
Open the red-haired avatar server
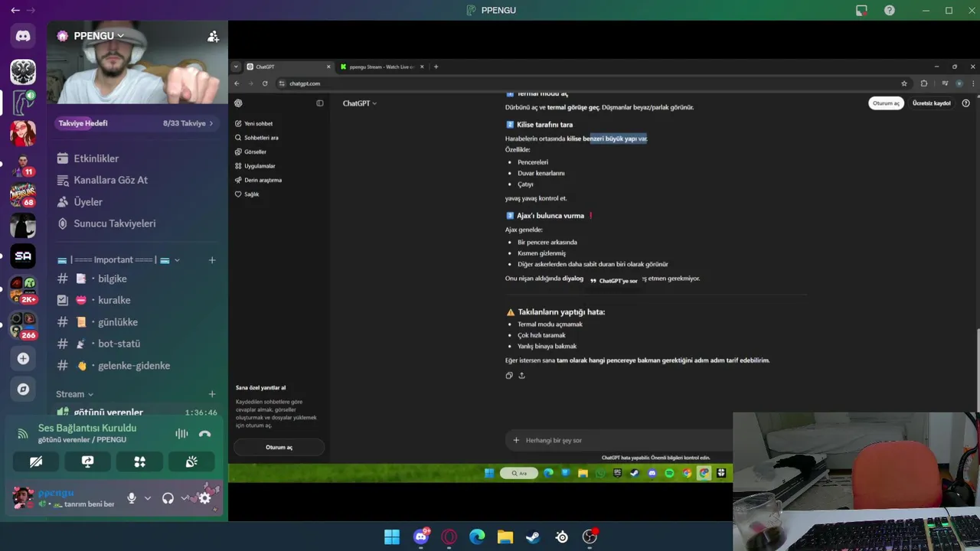click(23, 133)
